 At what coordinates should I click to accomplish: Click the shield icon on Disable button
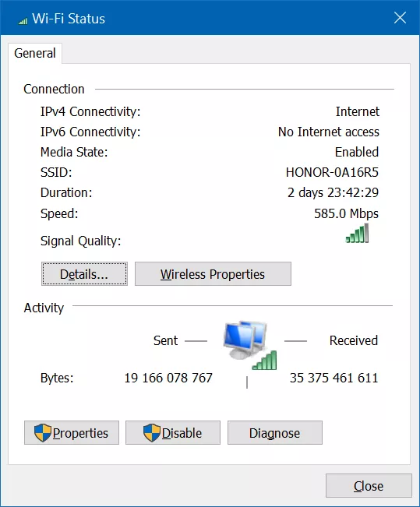click(152, 433)
